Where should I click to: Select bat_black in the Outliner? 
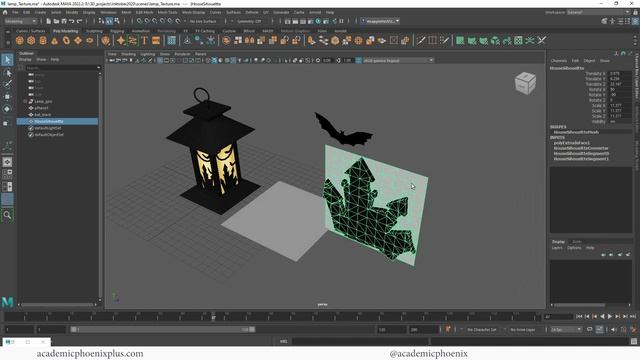tap(42, 115)
